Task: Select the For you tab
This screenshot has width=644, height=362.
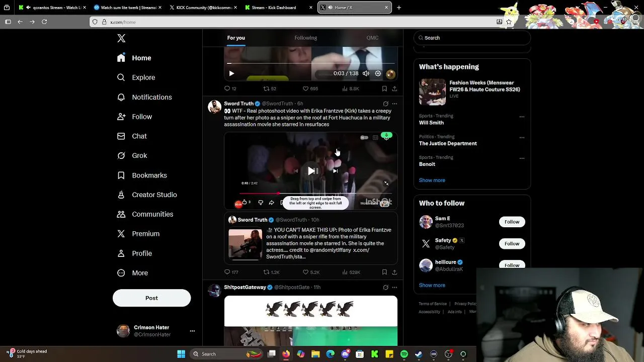Action: (236, 38)
